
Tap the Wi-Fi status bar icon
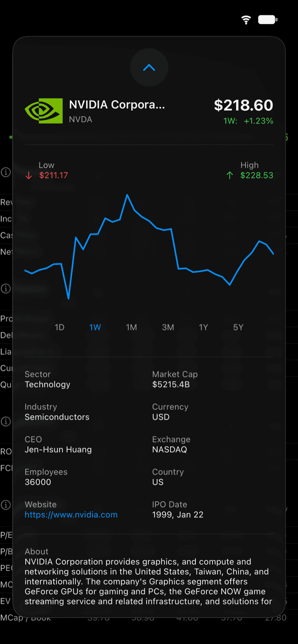(246, 20)
